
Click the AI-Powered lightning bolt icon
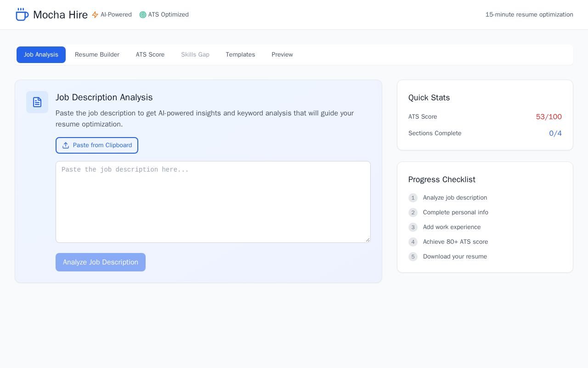(x=95, y=15)
